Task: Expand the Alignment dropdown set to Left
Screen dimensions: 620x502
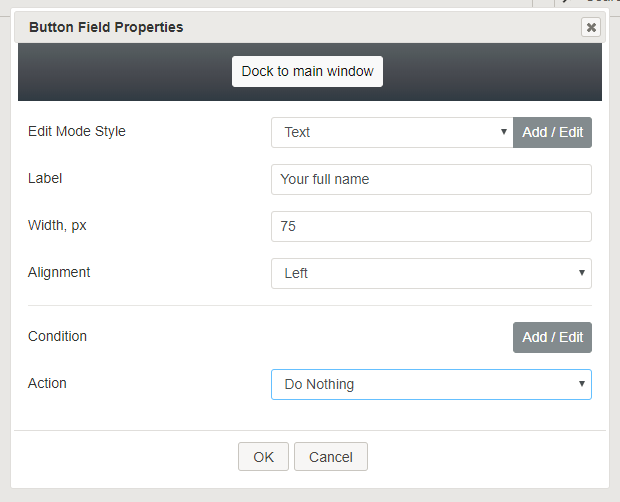Action: (431, 274)
